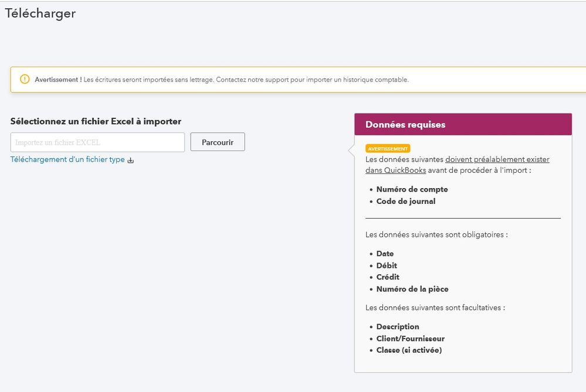Click the 'Crédit' required field item
The image size is (586, 392).
tap(388, 277)
